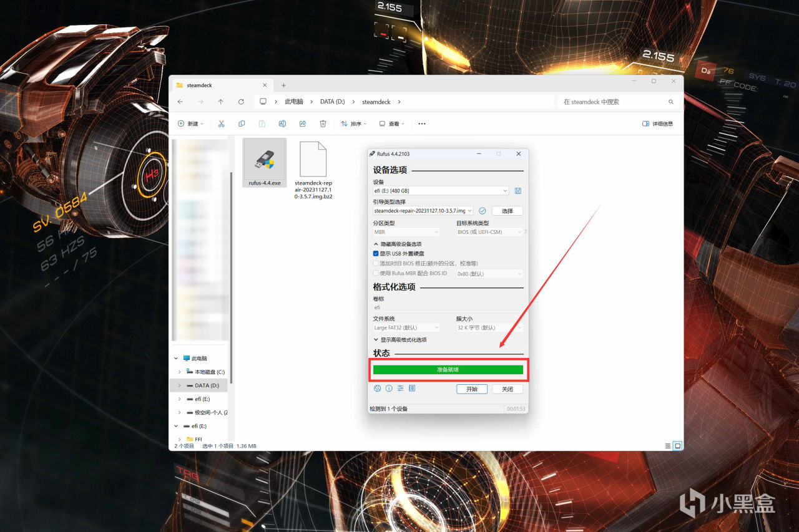Image resolution: width=799 pixels, height=532 pixels.
Task: Open the 文件系统 dropdown showing Large FAT32
Action: click(x=406, y=327)
